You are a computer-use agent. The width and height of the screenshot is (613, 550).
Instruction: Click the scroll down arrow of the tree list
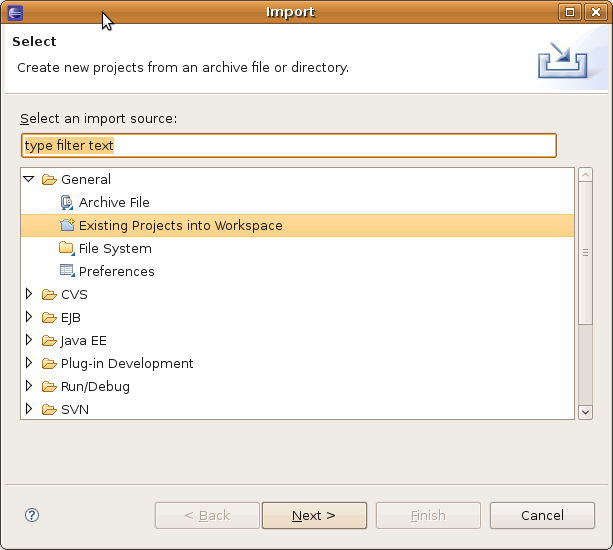coord(585,411)
